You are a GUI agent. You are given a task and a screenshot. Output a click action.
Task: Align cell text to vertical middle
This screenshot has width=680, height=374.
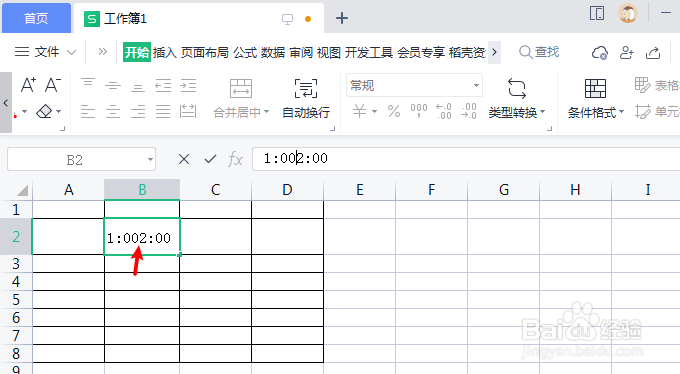coord(113,85)
